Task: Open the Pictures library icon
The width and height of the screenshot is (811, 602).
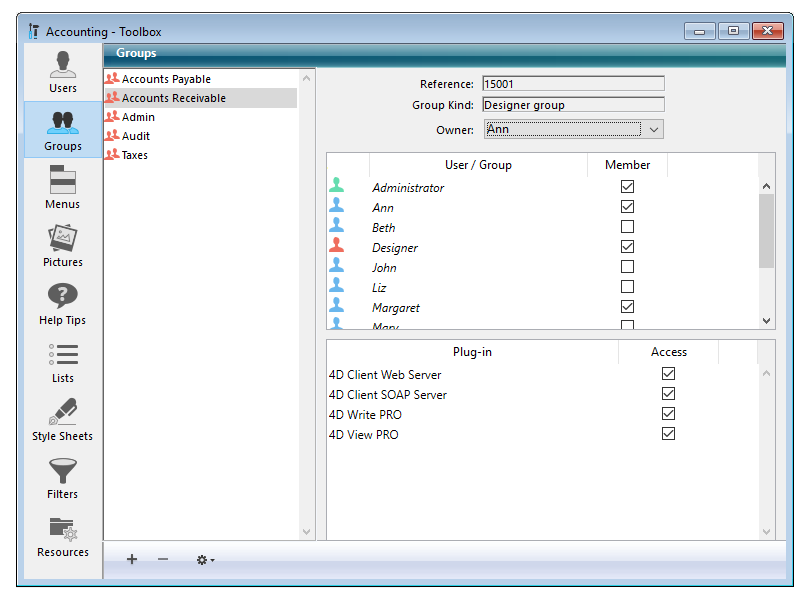Action: (63, 246)
